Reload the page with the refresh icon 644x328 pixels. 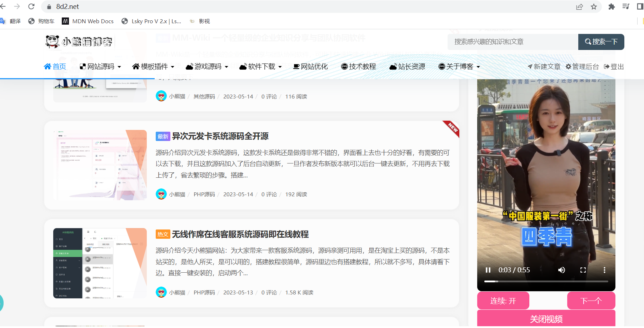click(x=31, y=6)
